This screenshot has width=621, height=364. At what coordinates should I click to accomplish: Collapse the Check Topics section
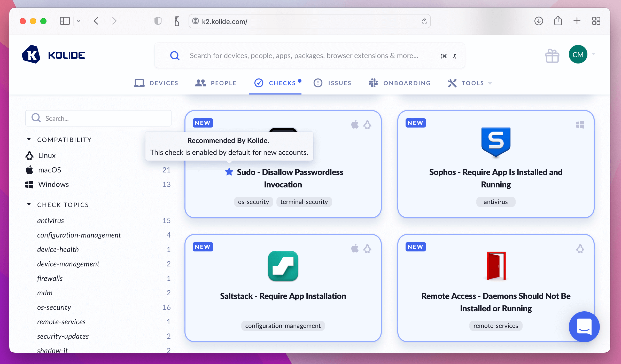click(x=29, y=204)
